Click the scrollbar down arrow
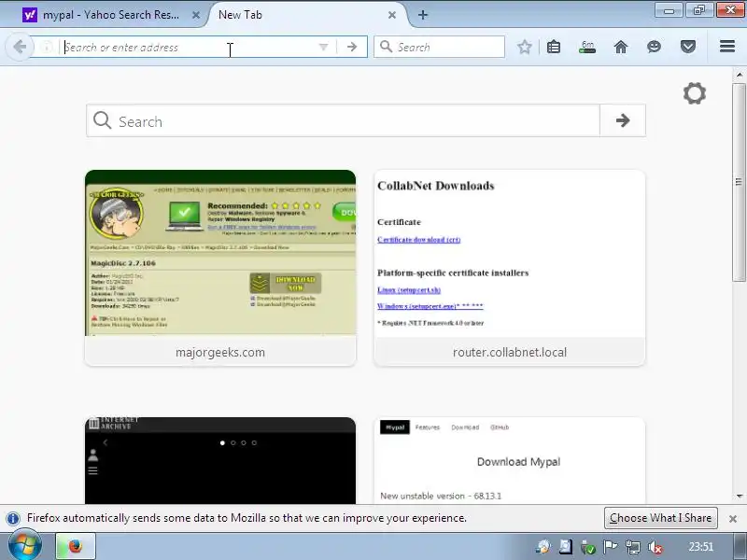This screenshot has height=560, width=747. coord(740,497)
